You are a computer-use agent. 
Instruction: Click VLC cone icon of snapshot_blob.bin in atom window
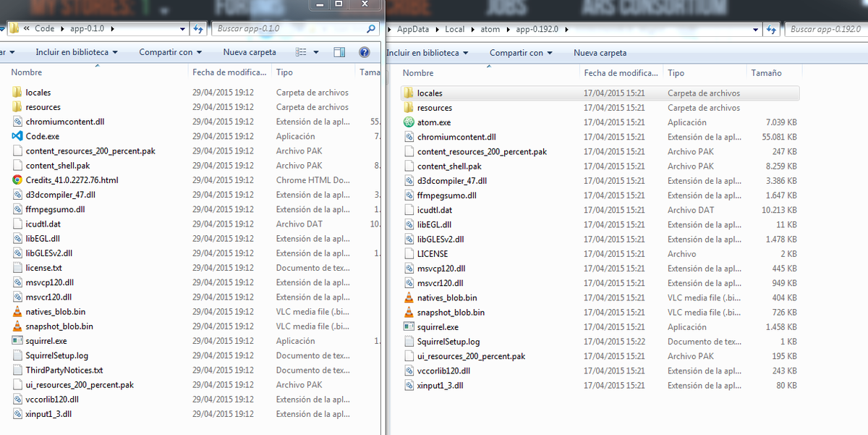click(x=409, y=313)
